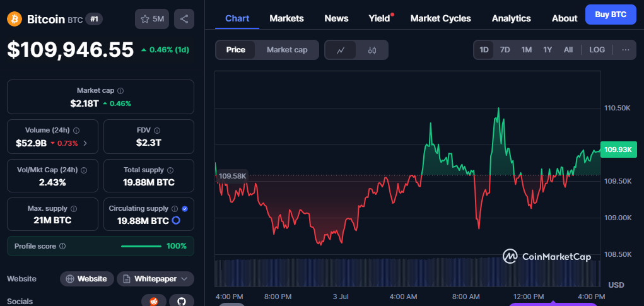Click the Buy BTC button
The height and width of the screenshot is (306, 644).
coord(611,15)
